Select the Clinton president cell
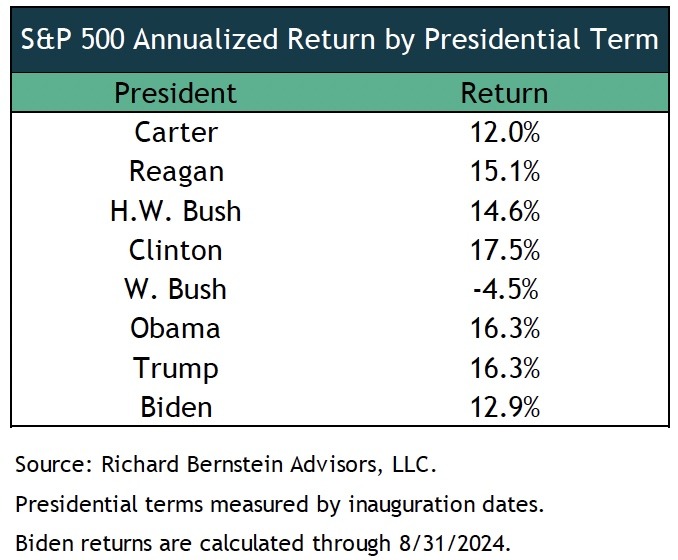 click(x=175, y=250)
